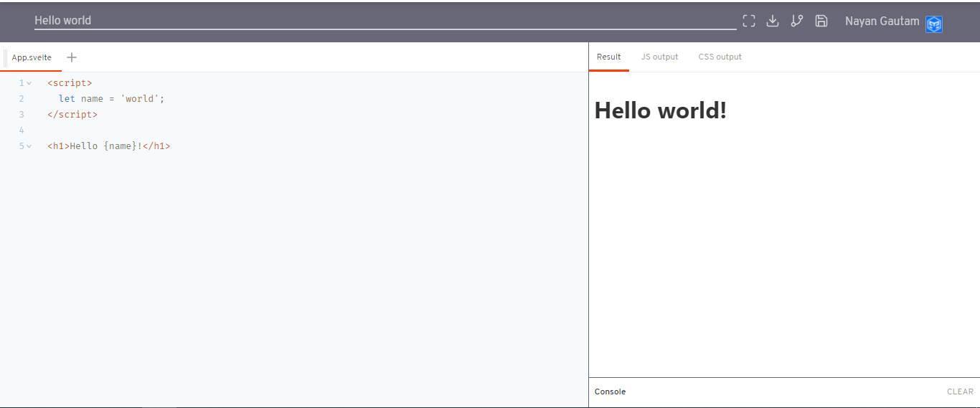The image size is (980, 408).
Task: Place cursor on the let name line
Action: click(x=112, y=99)
